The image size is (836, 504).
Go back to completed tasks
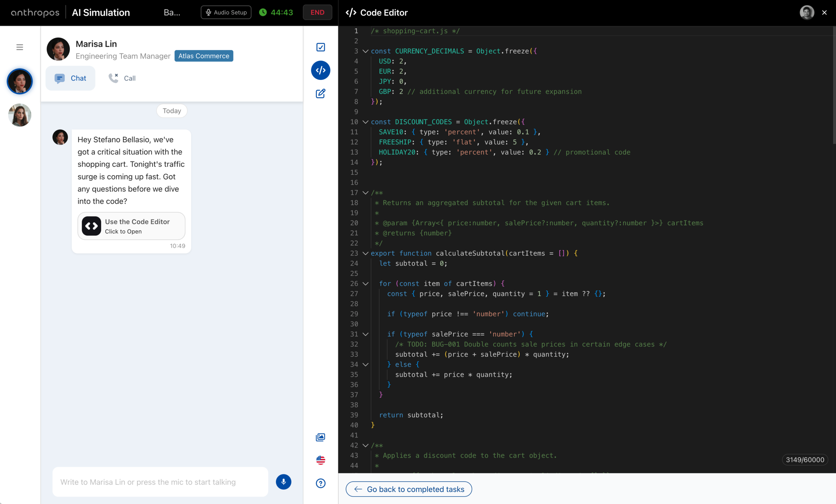pyautogui.click(x=409, y=489)
